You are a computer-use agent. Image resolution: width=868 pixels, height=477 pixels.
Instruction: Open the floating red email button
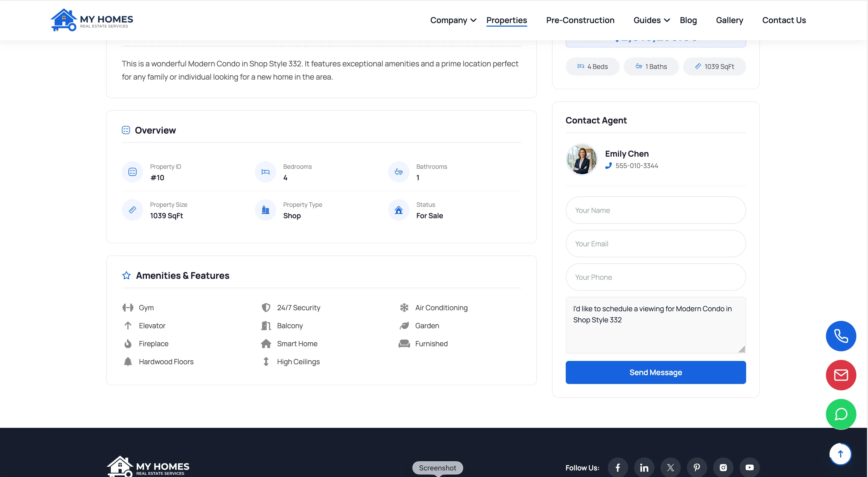[x=841, y=375]
